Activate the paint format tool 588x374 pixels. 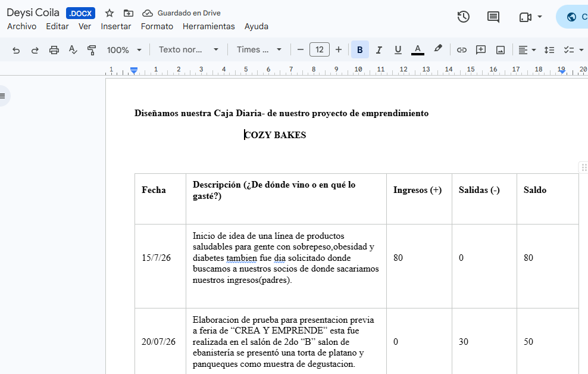pyautogui.click(x=92, y=50)
